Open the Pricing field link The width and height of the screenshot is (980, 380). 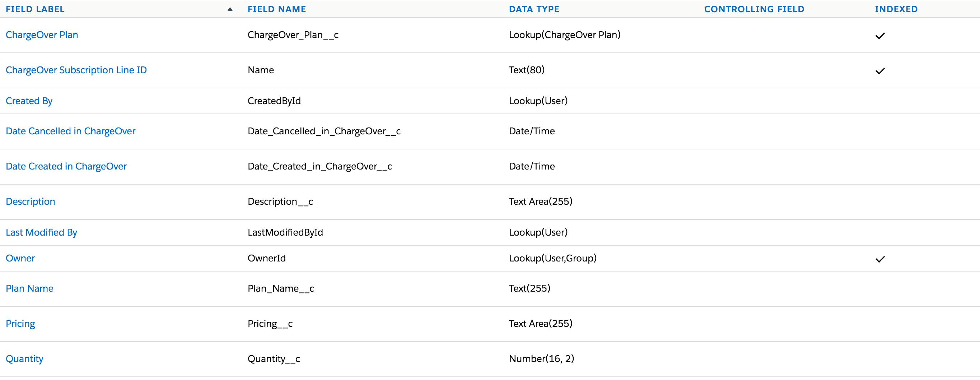point(20,324)
